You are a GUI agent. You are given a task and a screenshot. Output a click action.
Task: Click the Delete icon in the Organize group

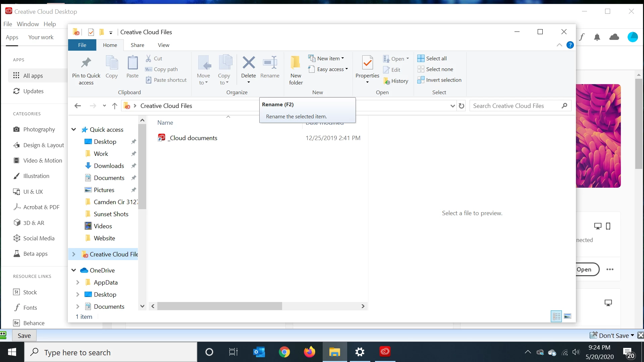pyautogui.click(x=249, y=63)
